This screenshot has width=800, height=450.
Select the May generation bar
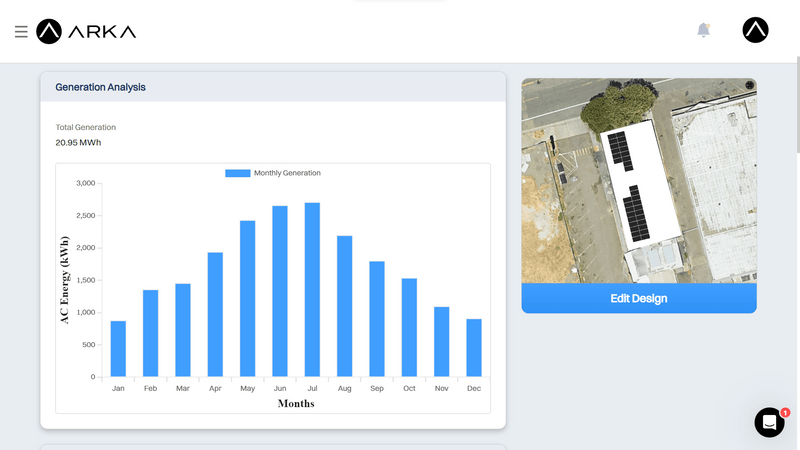click(247, 298)
